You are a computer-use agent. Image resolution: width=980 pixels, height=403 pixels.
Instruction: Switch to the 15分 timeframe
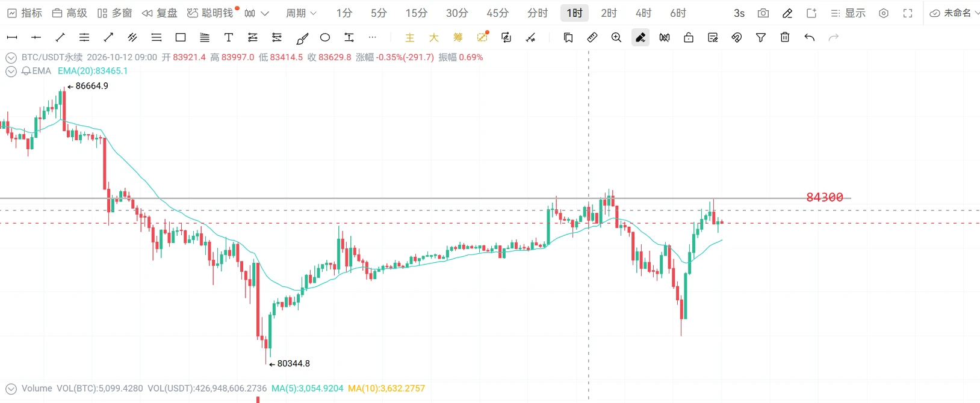tap(417, 13)
